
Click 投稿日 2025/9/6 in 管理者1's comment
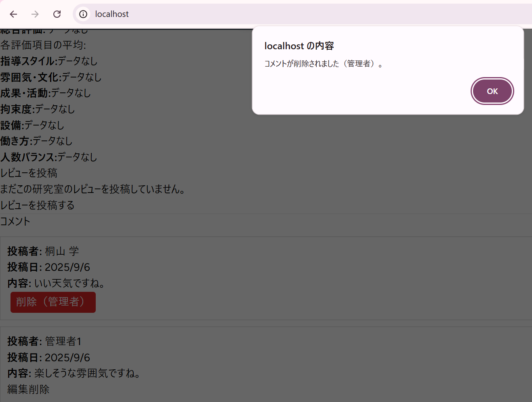(x=49, y=358)
